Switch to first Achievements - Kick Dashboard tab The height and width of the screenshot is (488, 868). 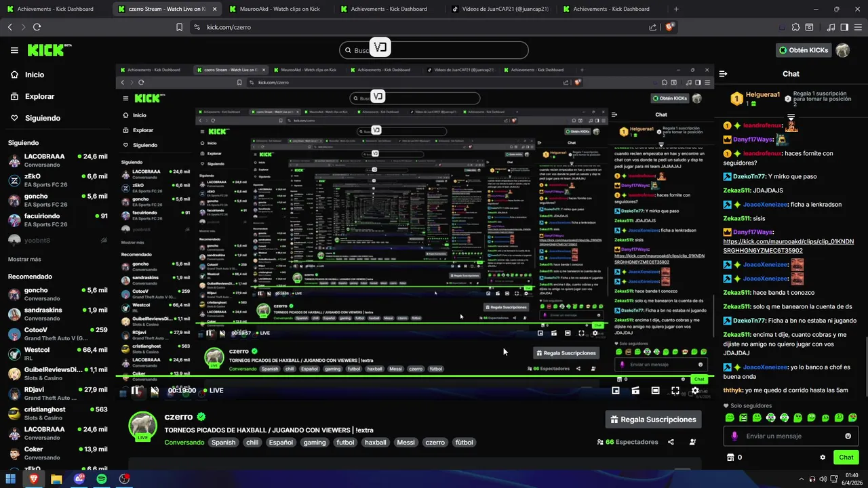tap(56, 9)
